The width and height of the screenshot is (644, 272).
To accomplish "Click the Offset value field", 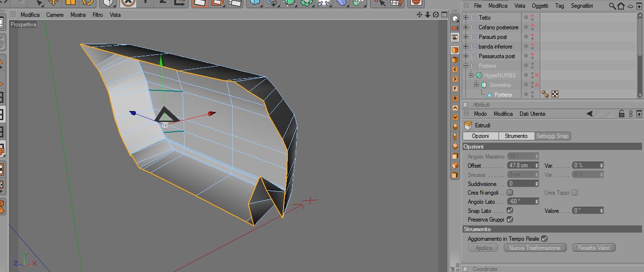I will (521, 165).
